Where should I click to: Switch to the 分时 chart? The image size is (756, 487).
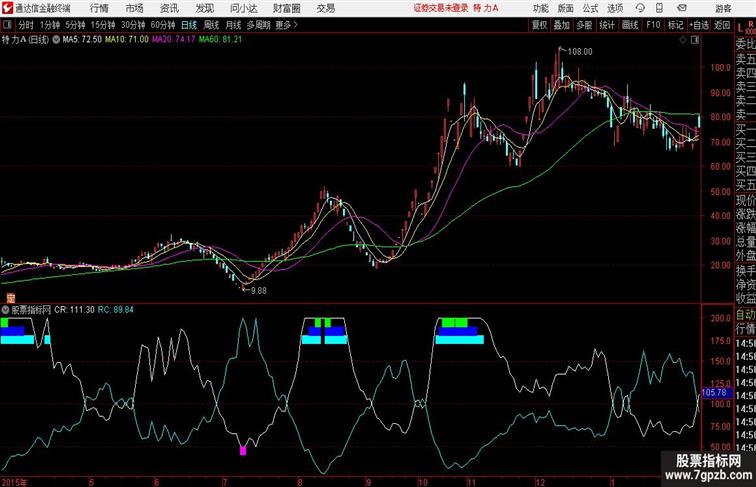[26, 25]
